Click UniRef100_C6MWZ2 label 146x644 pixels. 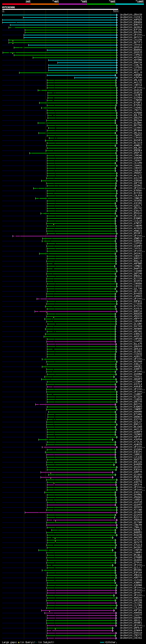point(131,266)
